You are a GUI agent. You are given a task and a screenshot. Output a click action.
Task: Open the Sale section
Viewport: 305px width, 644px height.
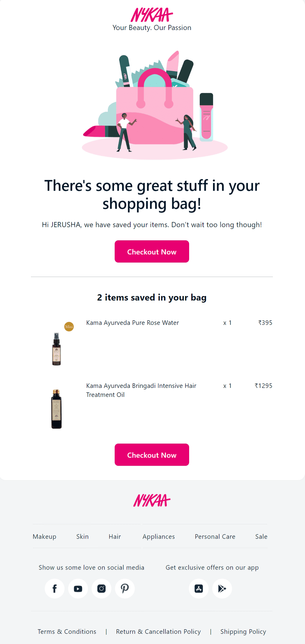[261, 537]
